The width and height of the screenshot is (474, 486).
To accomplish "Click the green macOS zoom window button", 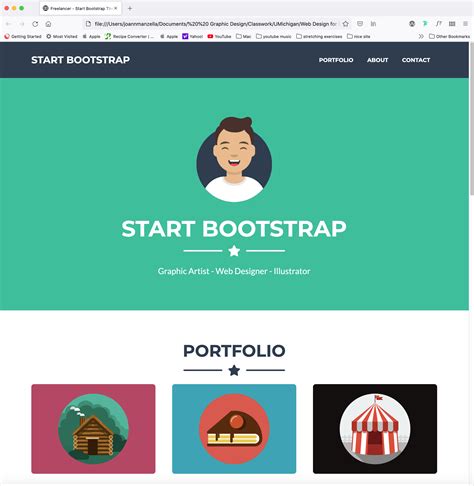I will (x=22, y=8).
